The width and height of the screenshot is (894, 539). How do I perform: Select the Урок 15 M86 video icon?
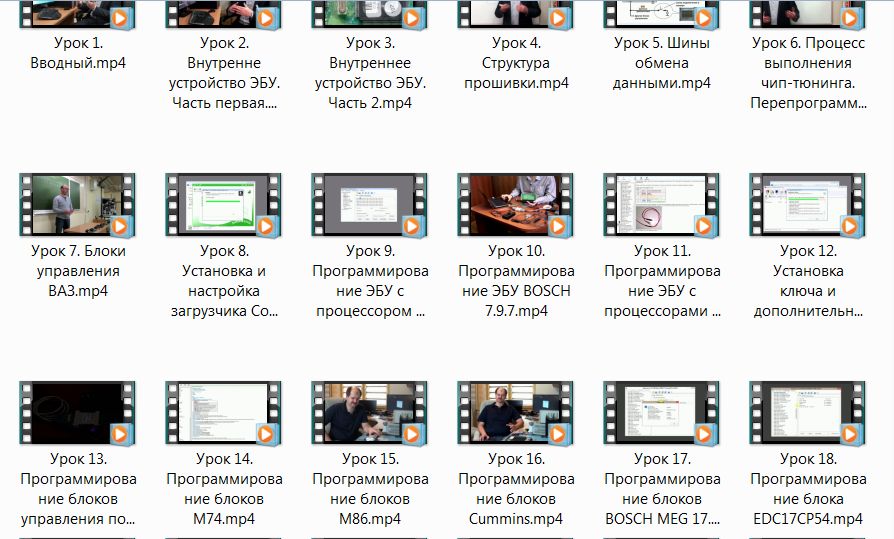pyautogui.click(x=369, y=413)
